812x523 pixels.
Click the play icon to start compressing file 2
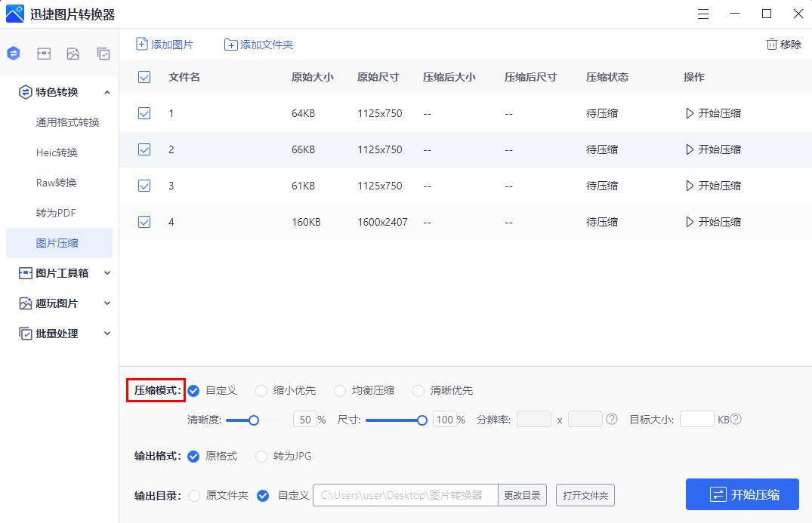(691, 149)
